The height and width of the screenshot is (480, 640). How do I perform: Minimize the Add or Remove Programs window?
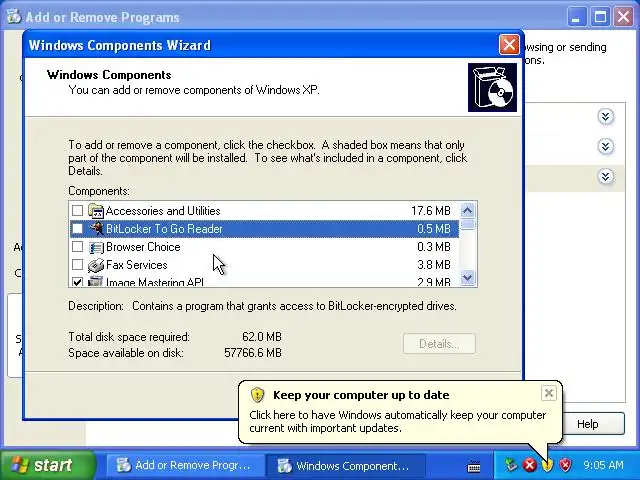tap(576, 17)
